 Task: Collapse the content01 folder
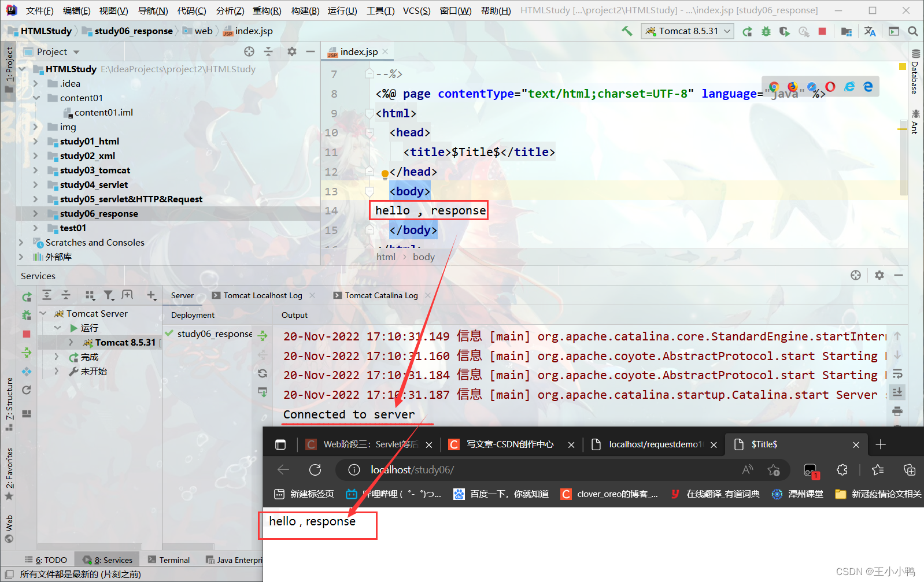click(35, 98)
